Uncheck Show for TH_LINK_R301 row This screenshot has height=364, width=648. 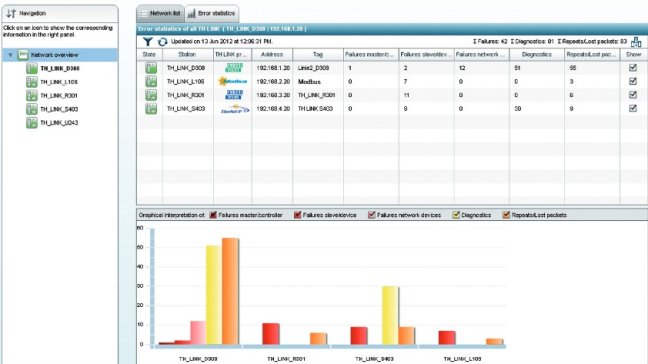pyautogui.click(x=633, y=95)
